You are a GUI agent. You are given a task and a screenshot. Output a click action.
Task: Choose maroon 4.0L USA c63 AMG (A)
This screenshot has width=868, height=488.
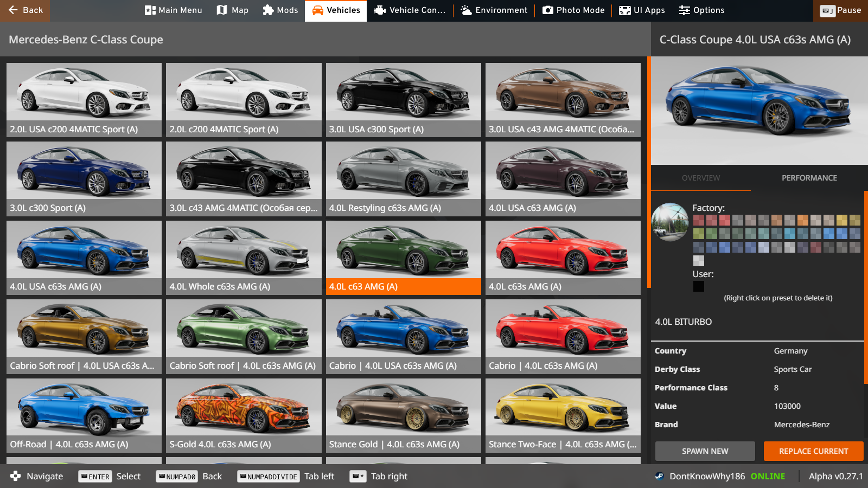click(x=563, y=179)
